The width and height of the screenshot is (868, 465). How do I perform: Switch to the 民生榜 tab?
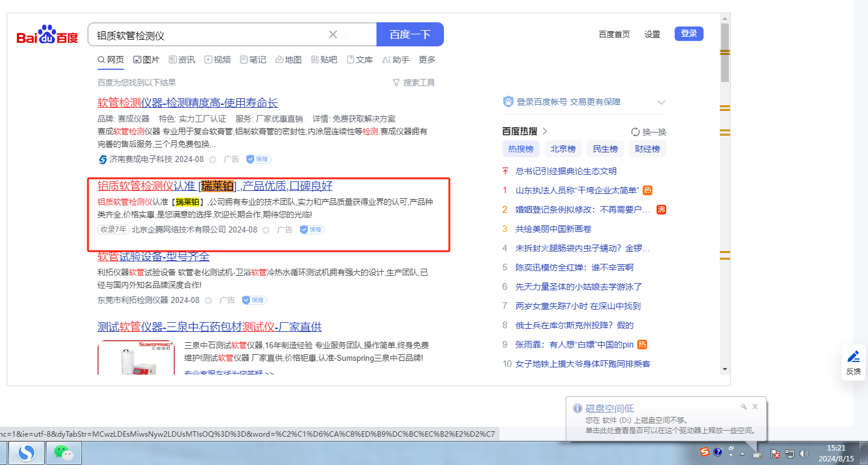[605, 149]
